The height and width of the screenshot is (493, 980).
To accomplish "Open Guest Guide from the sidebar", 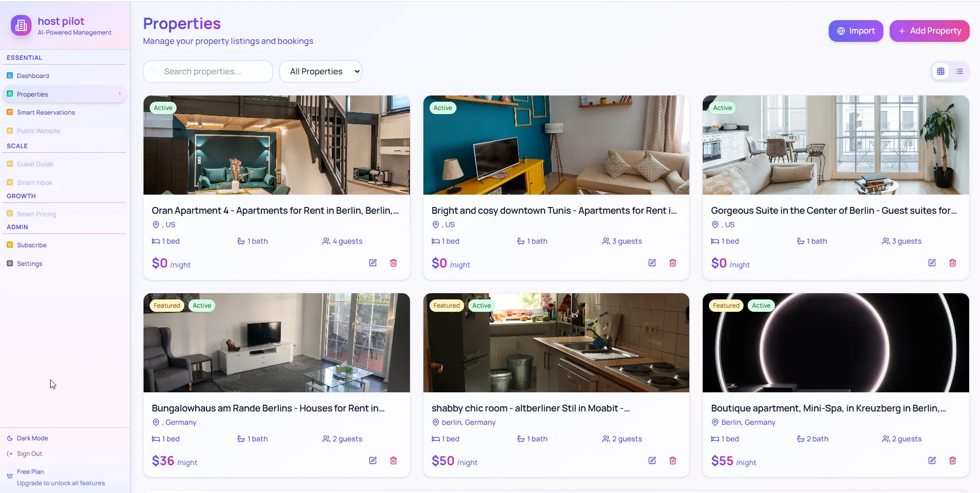I will tap(35, 164).
